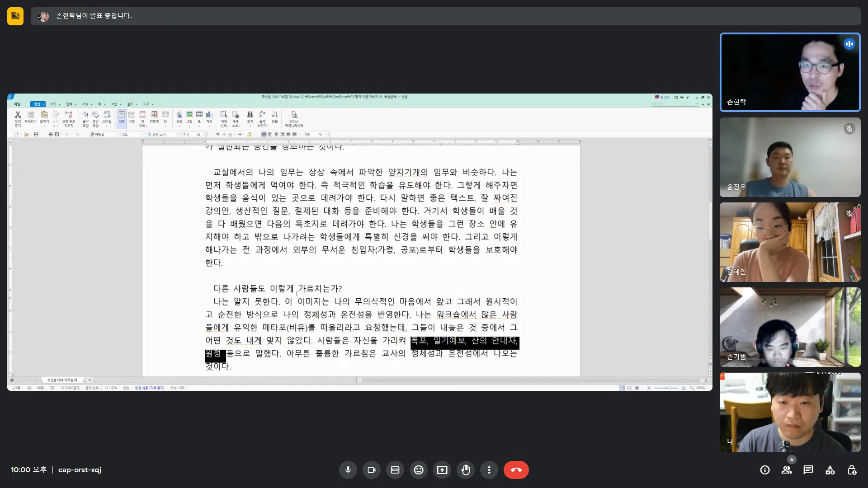Toggle the camera in Meet controls
Image resolution: width=868 pixels, height=488 pixels.
click(372, 470)
